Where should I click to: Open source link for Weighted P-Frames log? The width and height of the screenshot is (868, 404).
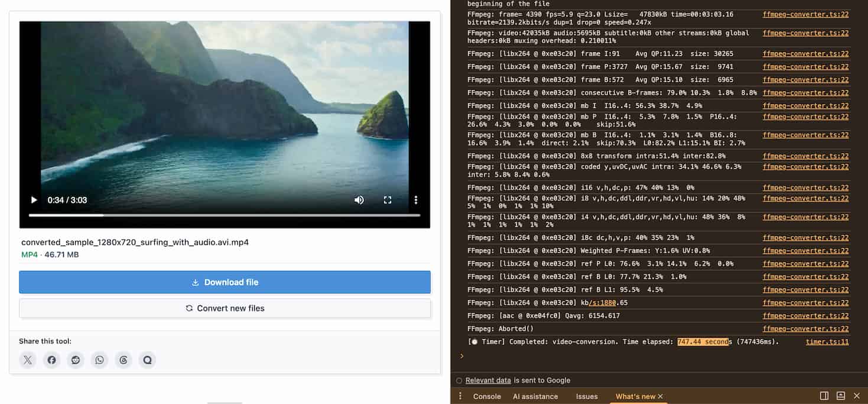tap(805, 251)
